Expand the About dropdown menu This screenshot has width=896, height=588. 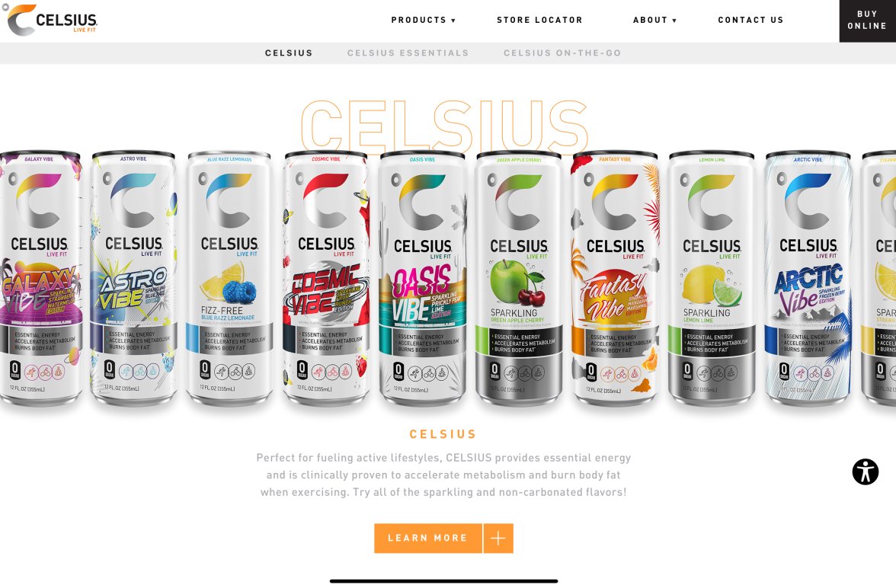pos(655,20)
